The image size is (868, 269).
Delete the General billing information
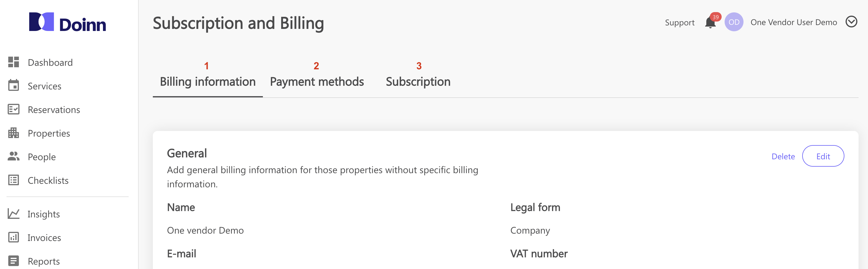(x=783, y=157)
